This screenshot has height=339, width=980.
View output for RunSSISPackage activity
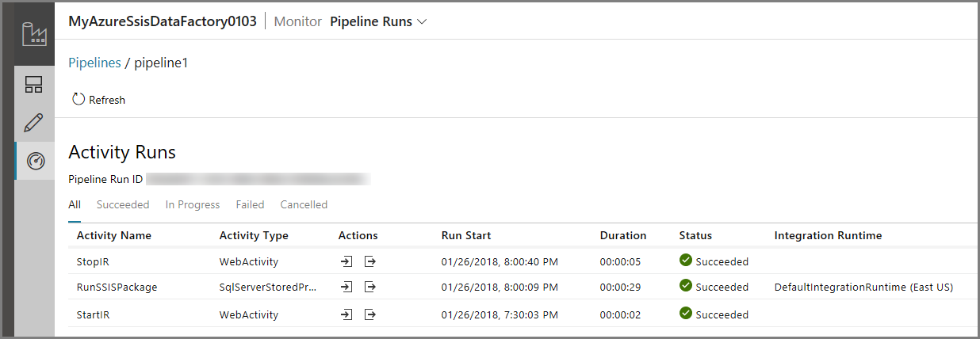click(x=369, y=287)
